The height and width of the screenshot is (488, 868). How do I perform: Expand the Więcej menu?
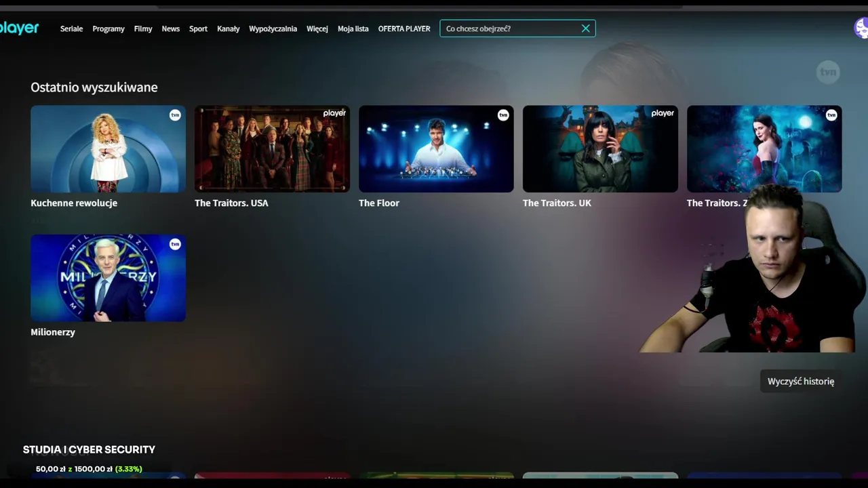(317, 28)
